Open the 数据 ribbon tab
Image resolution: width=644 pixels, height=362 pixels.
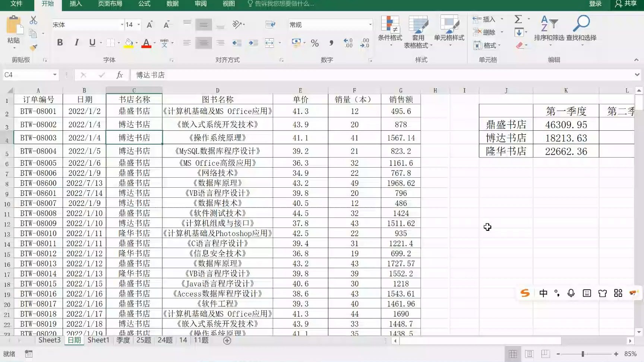[172, 4]
